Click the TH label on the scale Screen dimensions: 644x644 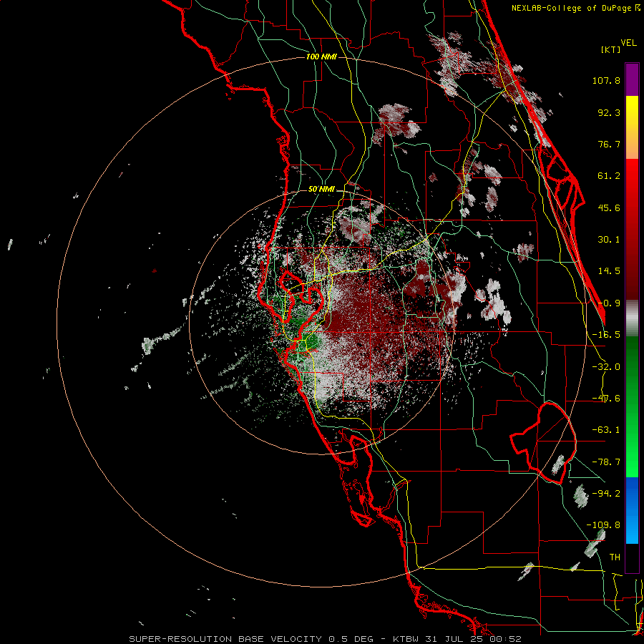point(615,557)
